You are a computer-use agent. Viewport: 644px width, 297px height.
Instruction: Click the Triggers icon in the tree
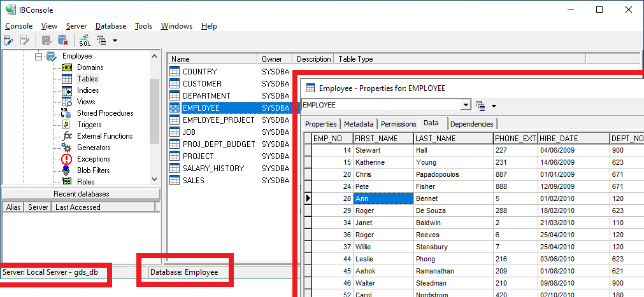(66, 125)
